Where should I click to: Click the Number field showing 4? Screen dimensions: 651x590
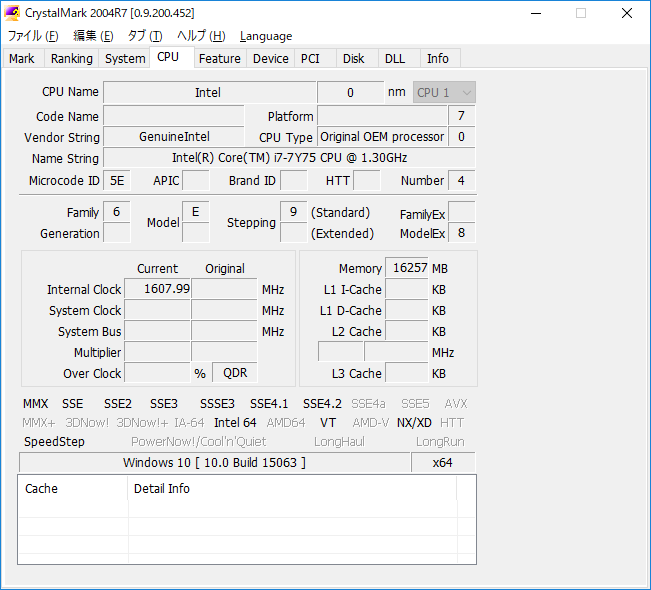[461, 181]
